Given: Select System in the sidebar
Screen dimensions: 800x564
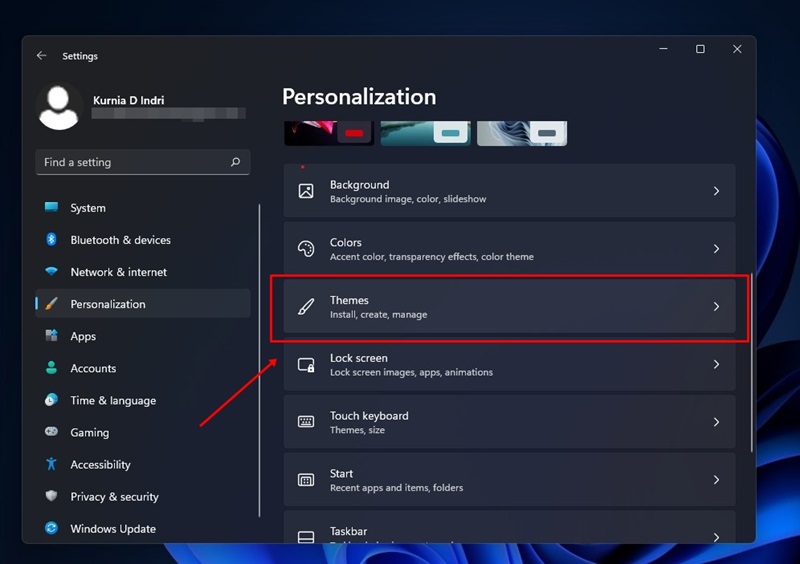Looking at the screenshot, I should coord(143,208).
